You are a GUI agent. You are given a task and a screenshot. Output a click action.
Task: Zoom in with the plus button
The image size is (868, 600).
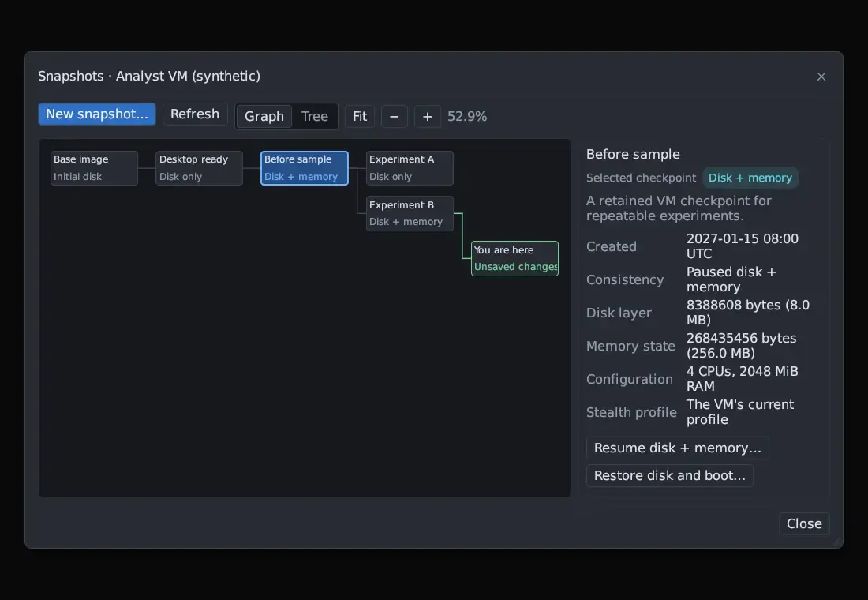[428, 116]
